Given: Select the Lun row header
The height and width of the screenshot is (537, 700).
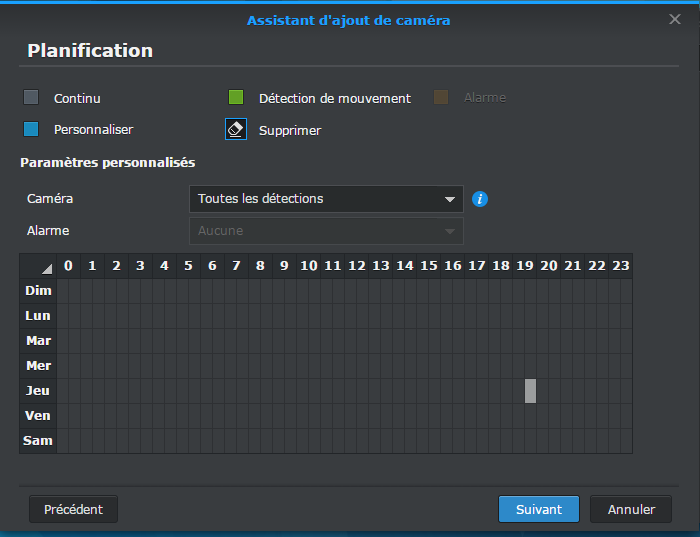Looking at the screenshot, I should point(38,316).
